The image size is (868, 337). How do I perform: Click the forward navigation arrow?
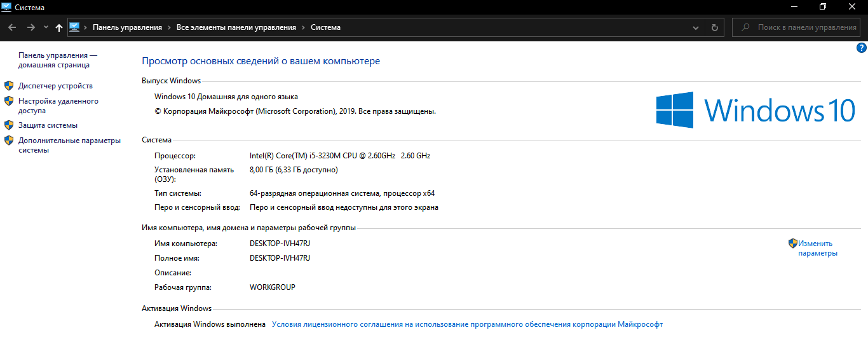tap(31, 27)
